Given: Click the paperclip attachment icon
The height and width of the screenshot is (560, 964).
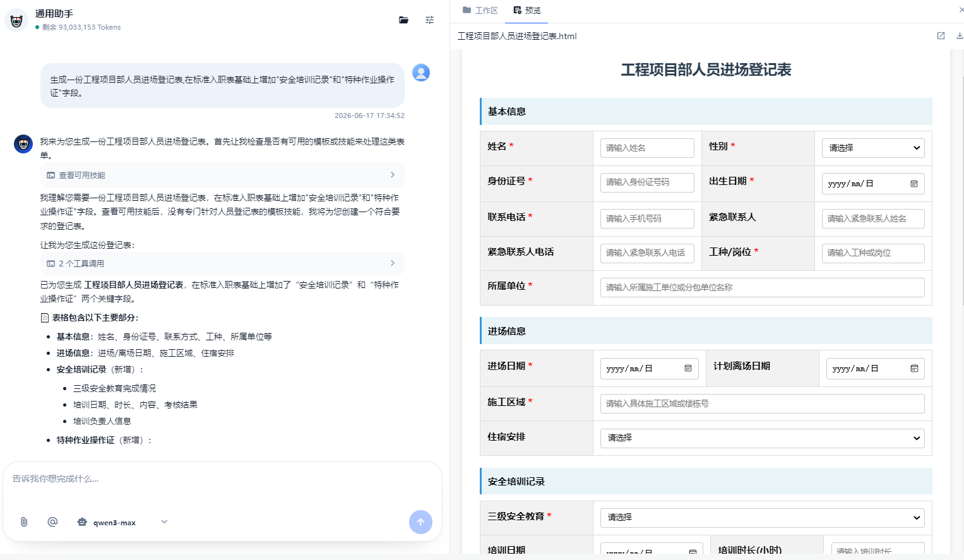Looking at the screenshot, I should [x=24, y=522].
